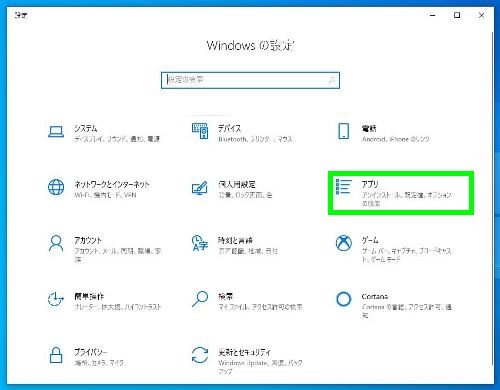The image size is (500, 390).
Task: Select the 検索 category title
Action: click(x=225, y=296)
